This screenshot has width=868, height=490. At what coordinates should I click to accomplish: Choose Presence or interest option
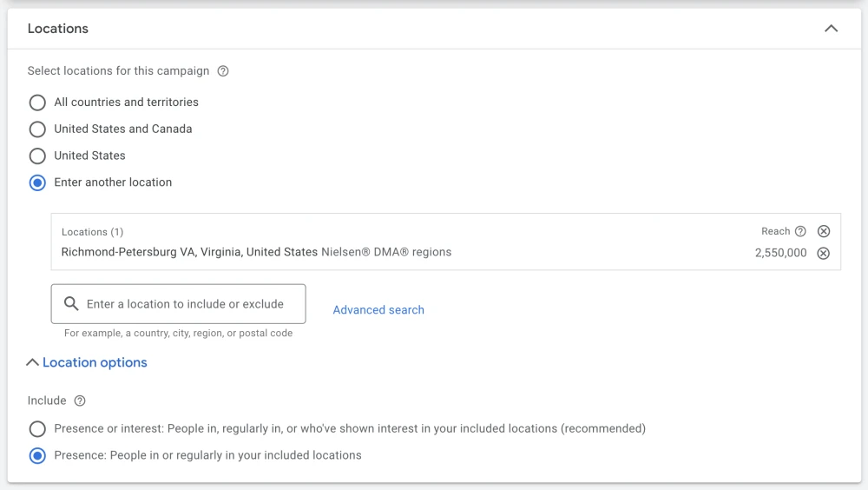point(37,428)
